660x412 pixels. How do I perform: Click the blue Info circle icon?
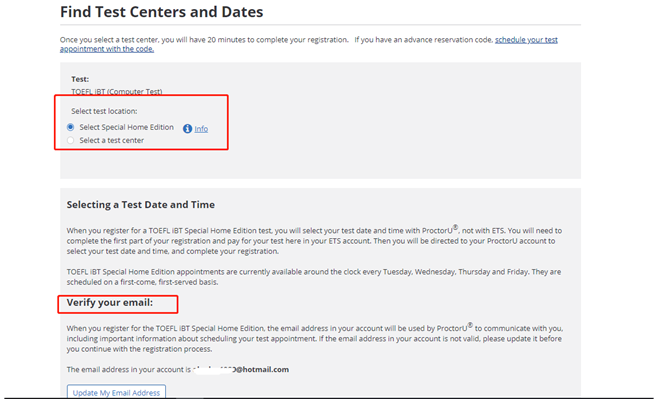187,129
